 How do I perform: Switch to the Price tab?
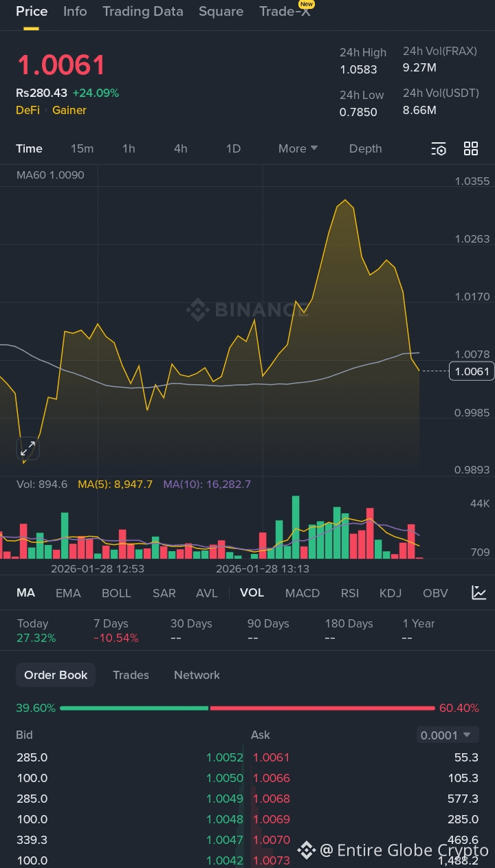coord(32,12)
